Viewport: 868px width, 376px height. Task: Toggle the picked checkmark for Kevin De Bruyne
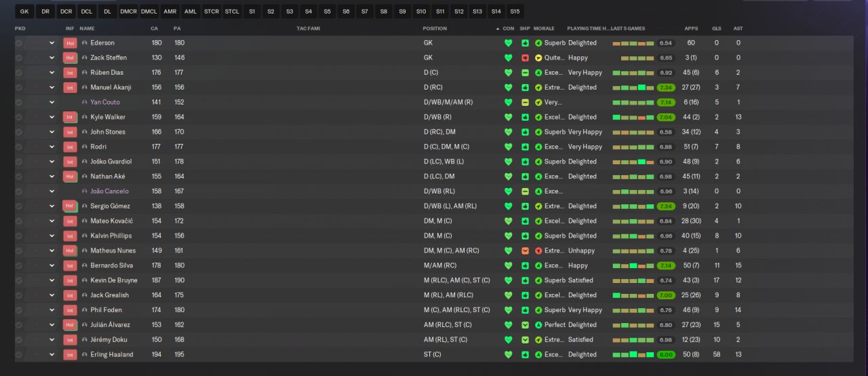[19, 280]
